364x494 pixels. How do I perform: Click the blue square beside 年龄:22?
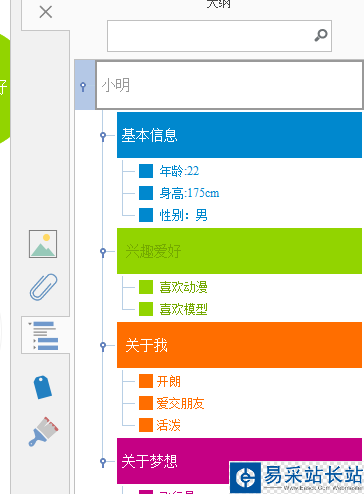(x=146, y=171)
